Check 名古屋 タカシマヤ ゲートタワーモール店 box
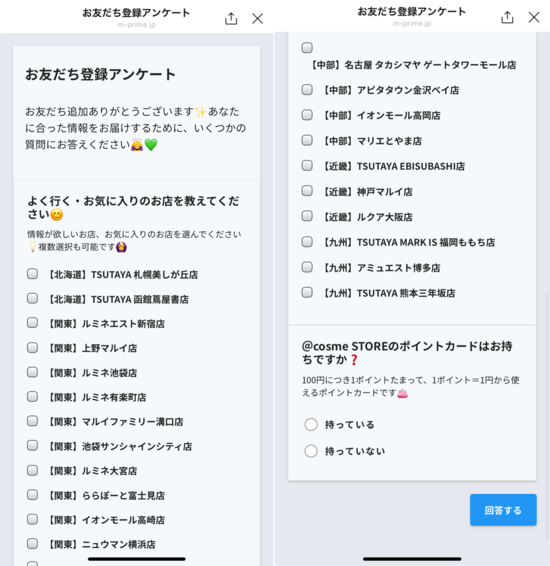This screenshot has width=550, height=566. coord(307,48)
